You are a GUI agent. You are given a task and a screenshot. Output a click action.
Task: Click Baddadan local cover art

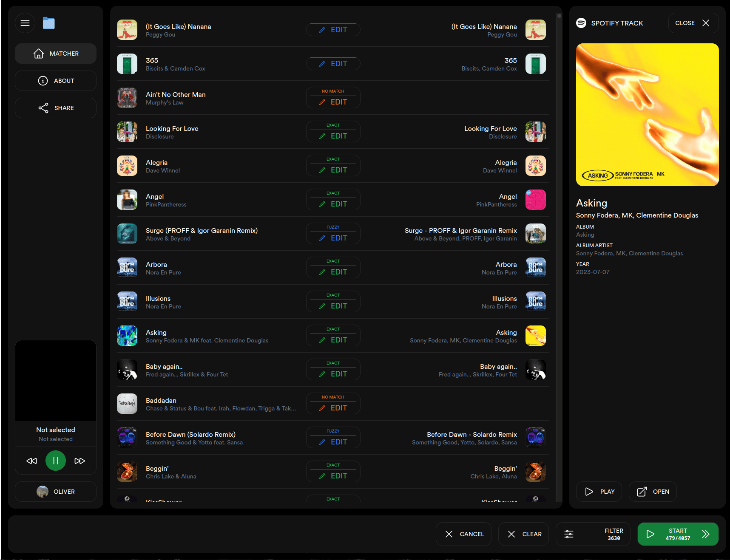[127, 404]
